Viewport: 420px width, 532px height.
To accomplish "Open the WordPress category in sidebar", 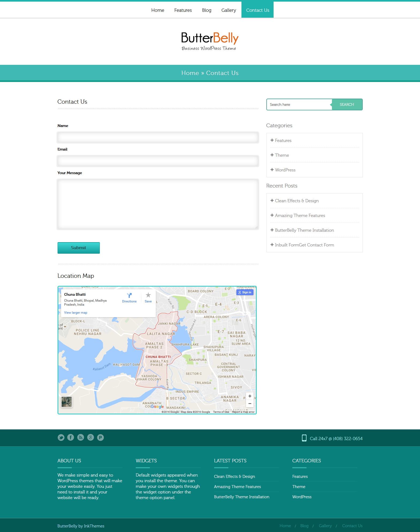I will (x=285, y=170).
